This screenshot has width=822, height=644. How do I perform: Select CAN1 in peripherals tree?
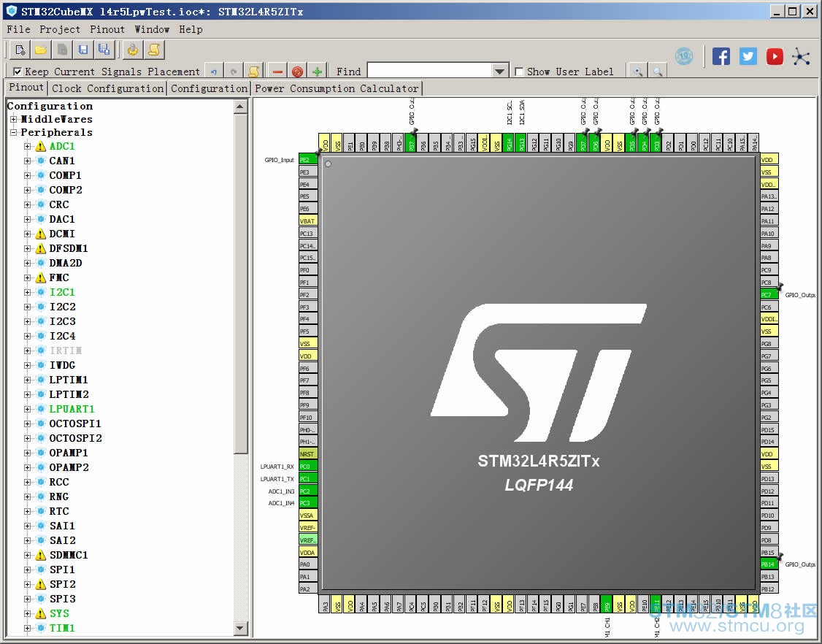click(x=62, y=161)
